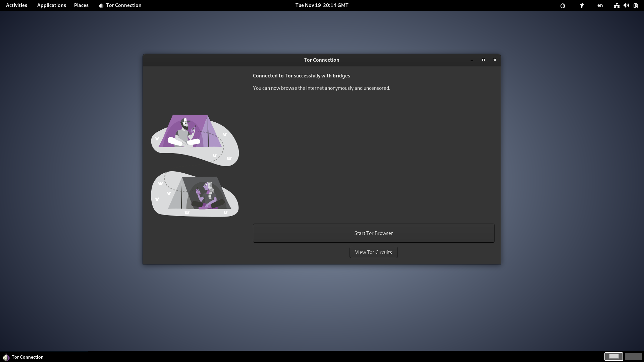Click the network status icon
The height and width of the screenshot is (362, 644).
616,5
